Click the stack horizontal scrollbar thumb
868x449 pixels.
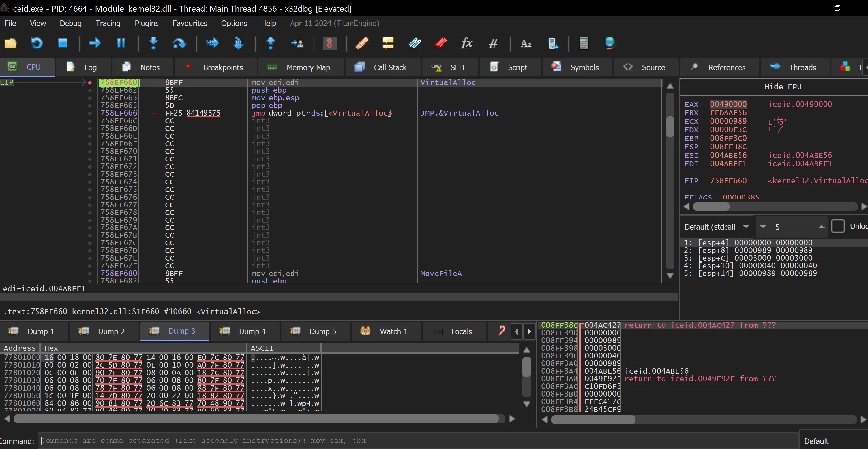pos(593,419)
